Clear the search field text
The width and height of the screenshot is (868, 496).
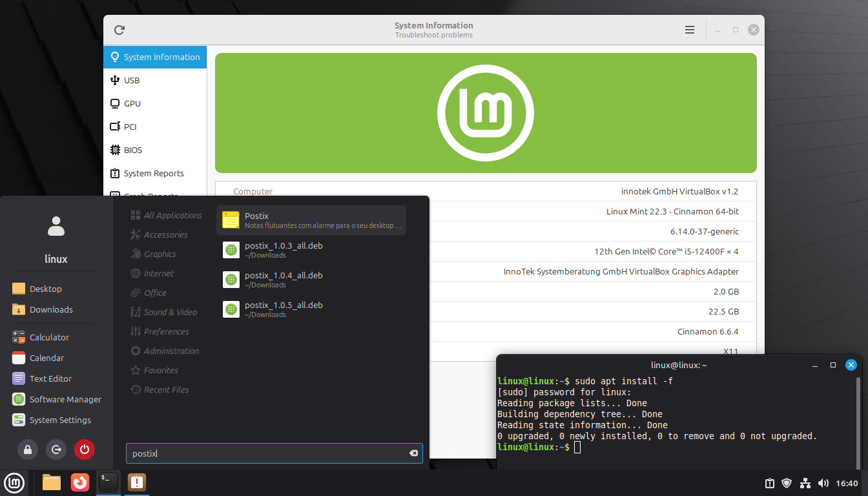pyautogui.click(x=413, y=453)
